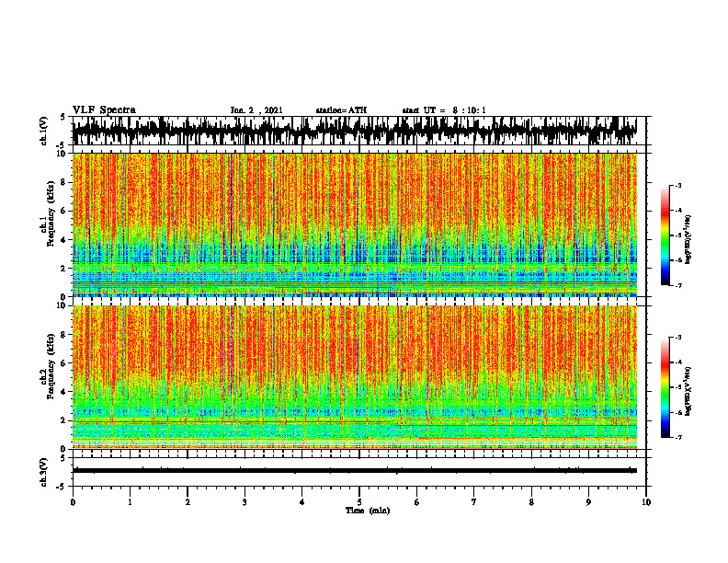This screenshot has width=728, height=563.
Task: Click the 8 kHz tick on ch.2 frequency axis
Action: (64, 335)
